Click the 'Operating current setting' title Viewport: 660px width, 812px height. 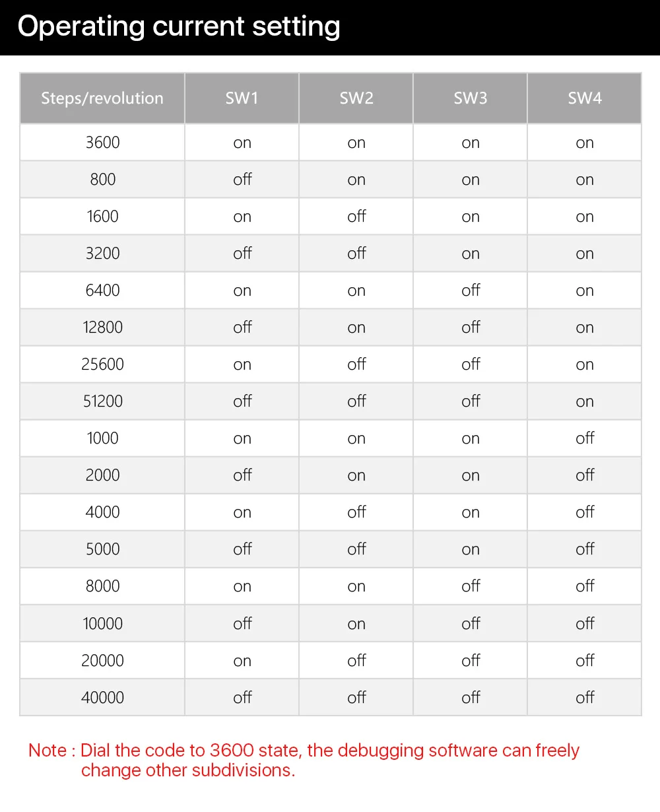point(179,27)
